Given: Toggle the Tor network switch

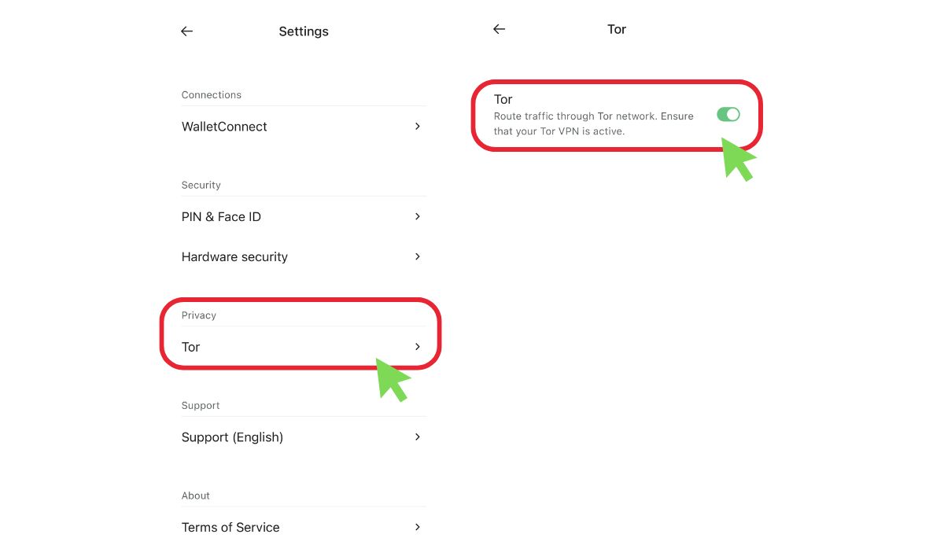Looking at the screenshot, I should tap(728, 115).
